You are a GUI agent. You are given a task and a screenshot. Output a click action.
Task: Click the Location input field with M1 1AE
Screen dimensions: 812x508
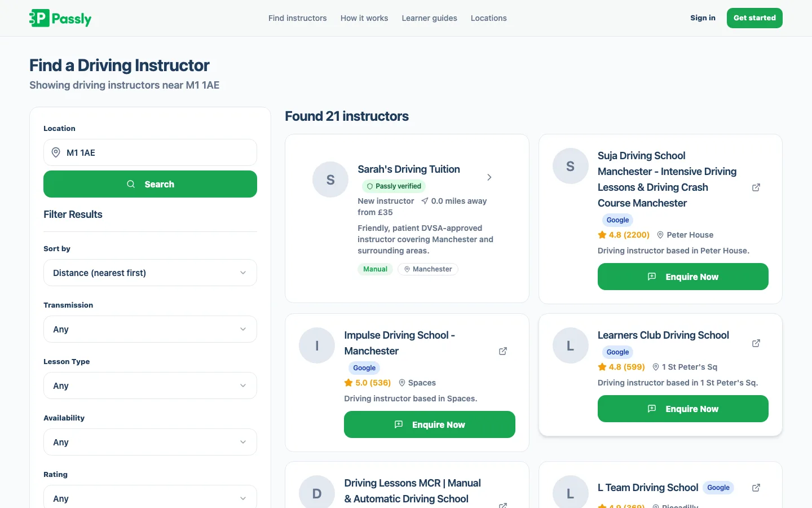coord(150,152)
